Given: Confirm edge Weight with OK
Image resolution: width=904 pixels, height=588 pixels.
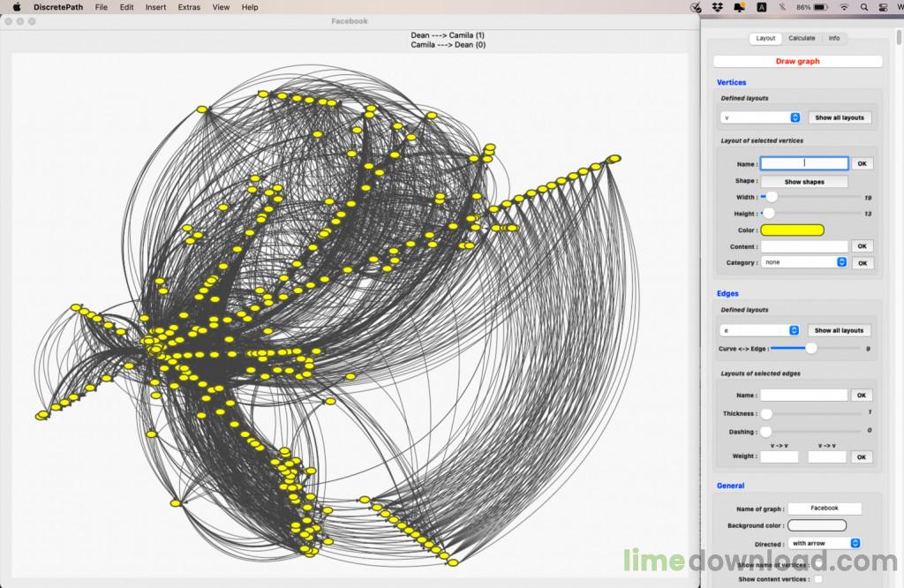Looking at the screenshot, I should (862, 456).
